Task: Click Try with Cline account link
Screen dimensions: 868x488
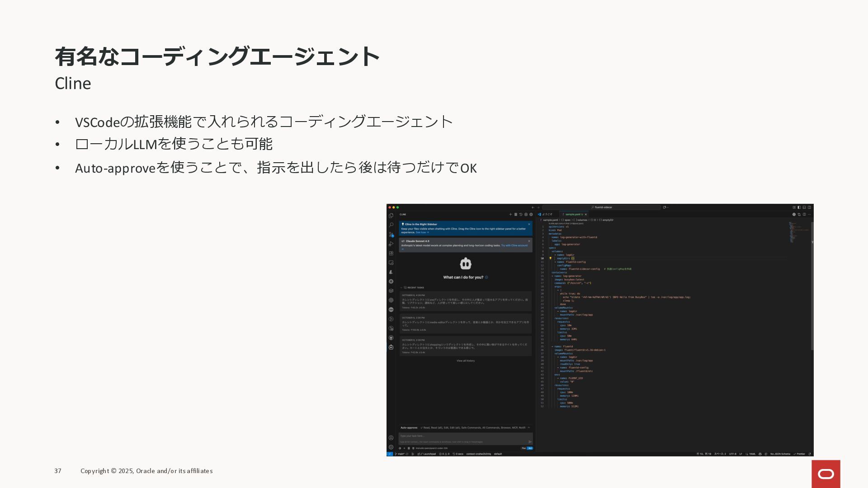Action: (x=514, y=245)
